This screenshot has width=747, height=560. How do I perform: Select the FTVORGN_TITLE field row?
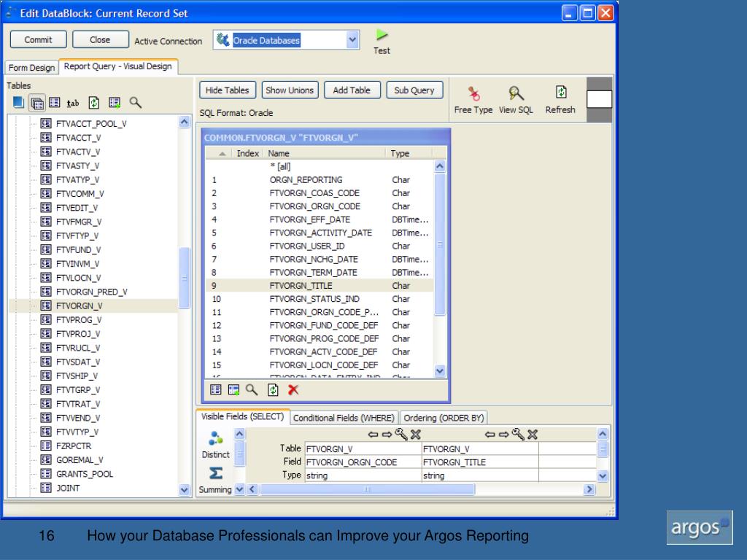click(320, 286)
